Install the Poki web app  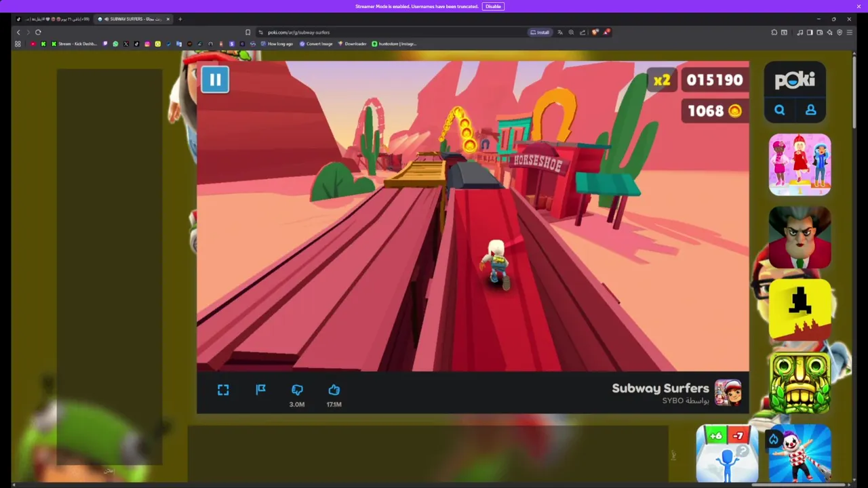pos(540,33)
